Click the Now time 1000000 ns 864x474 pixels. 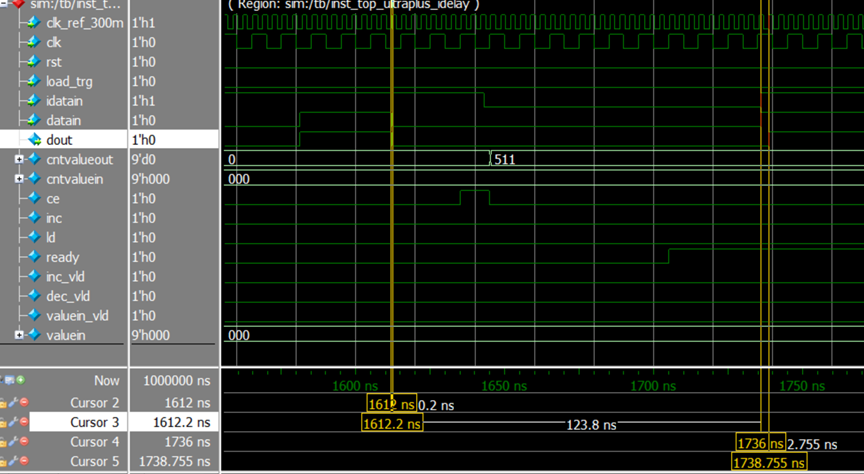(176, 381)
